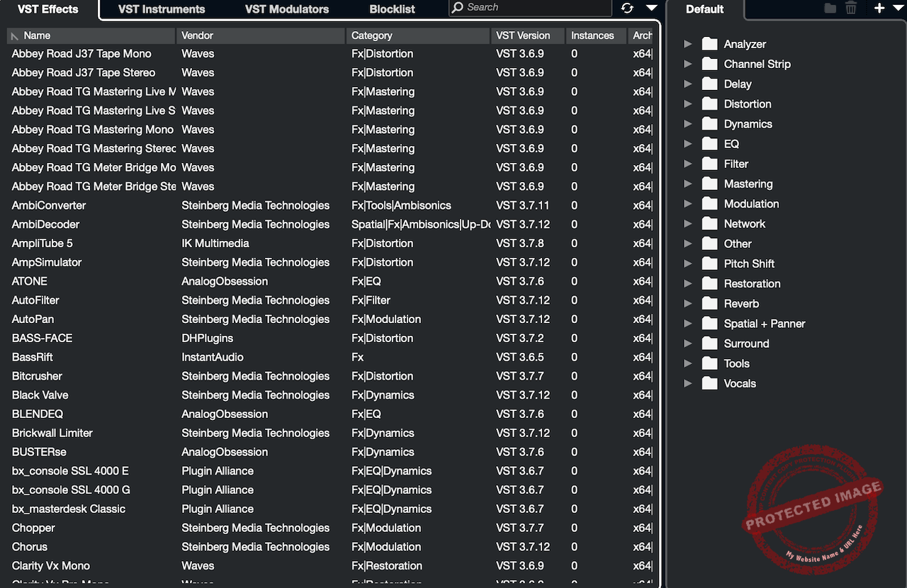Switch to the VST Instruments tab
The height and width of the screenshot is (588, 907).
click(x=162, y=9)
